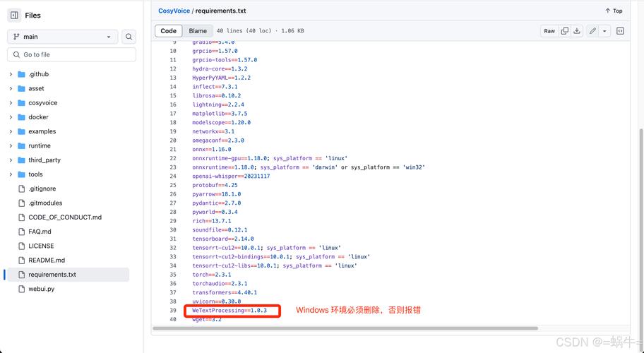This screenshot has width=644, height=353.
Task: Focus the Go to file input
Action: coord(71,54)
